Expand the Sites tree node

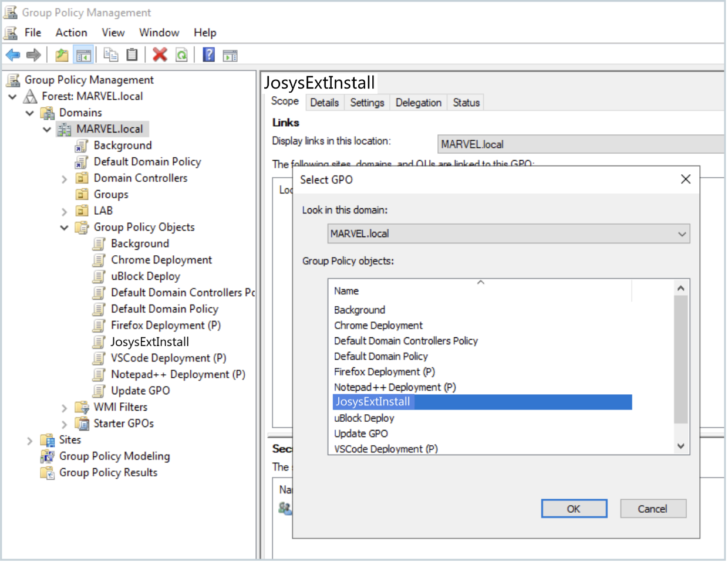click(x=30, y=441)
